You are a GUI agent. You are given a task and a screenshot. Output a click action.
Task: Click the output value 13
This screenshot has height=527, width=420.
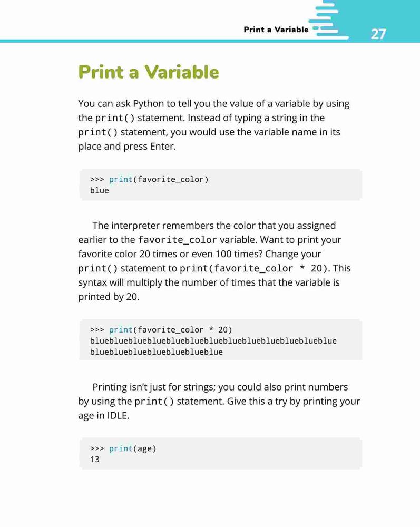(x=95, y=460)
